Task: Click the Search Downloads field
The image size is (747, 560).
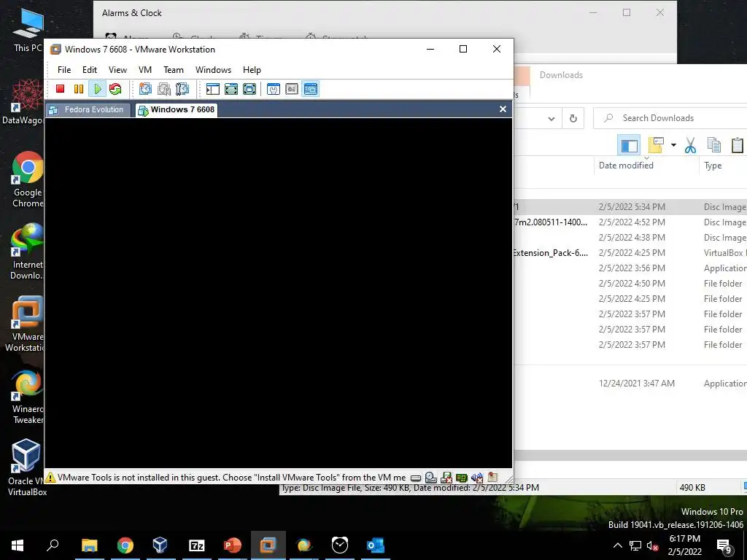Action: point(670,118)
